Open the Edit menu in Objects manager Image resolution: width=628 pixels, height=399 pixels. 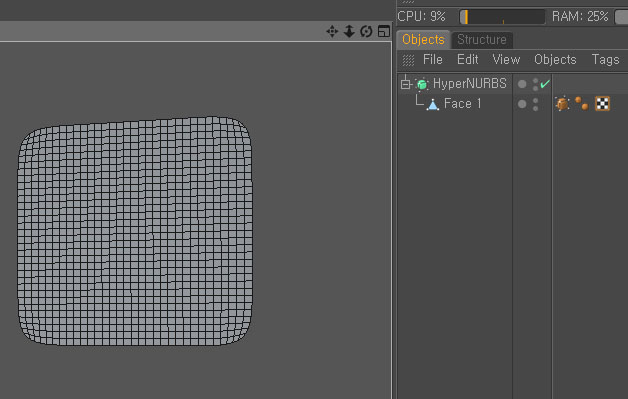468,60
